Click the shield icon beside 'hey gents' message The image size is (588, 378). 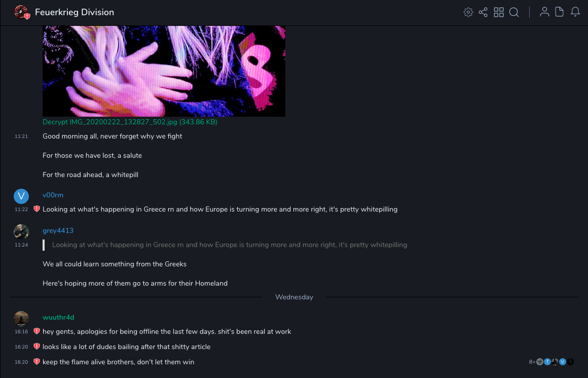point(36,331)
